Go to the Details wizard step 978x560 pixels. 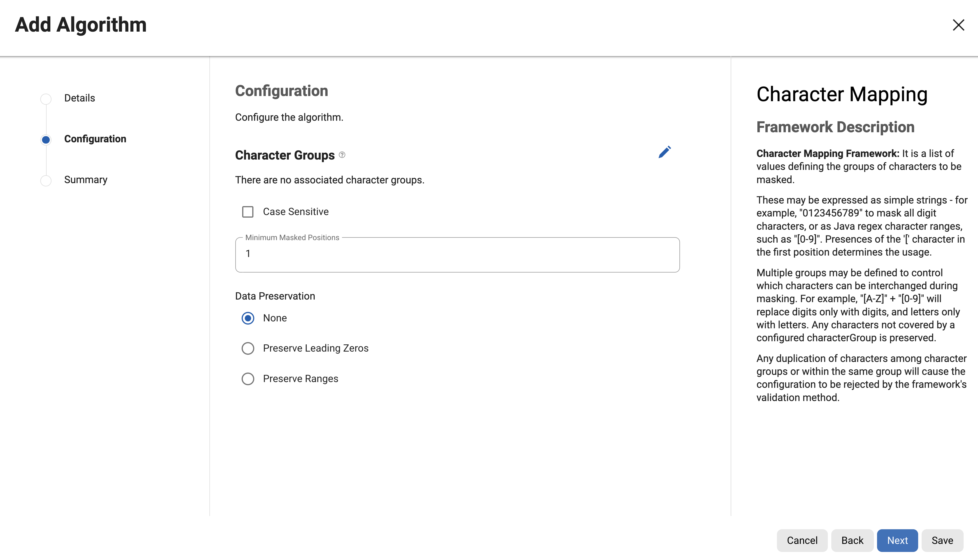coord(79,98)
